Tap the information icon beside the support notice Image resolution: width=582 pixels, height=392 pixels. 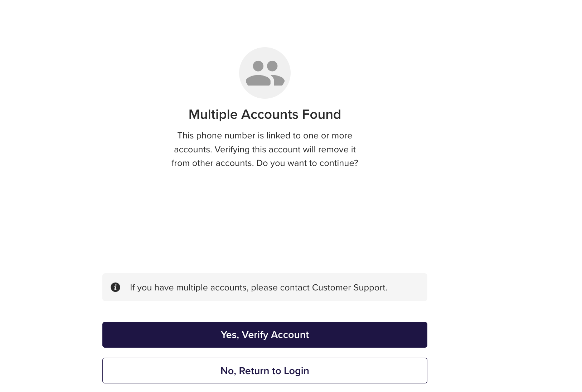coord(115,287)
